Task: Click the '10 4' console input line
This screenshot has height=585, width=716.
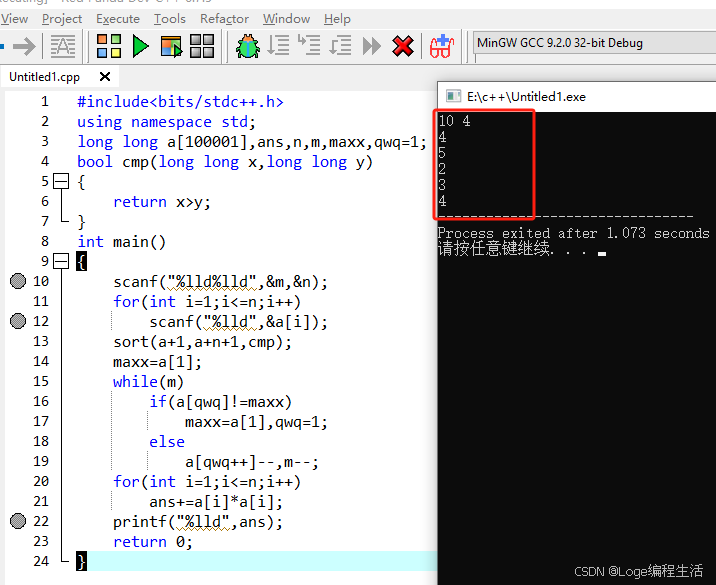Action: [x=454, y=121]
